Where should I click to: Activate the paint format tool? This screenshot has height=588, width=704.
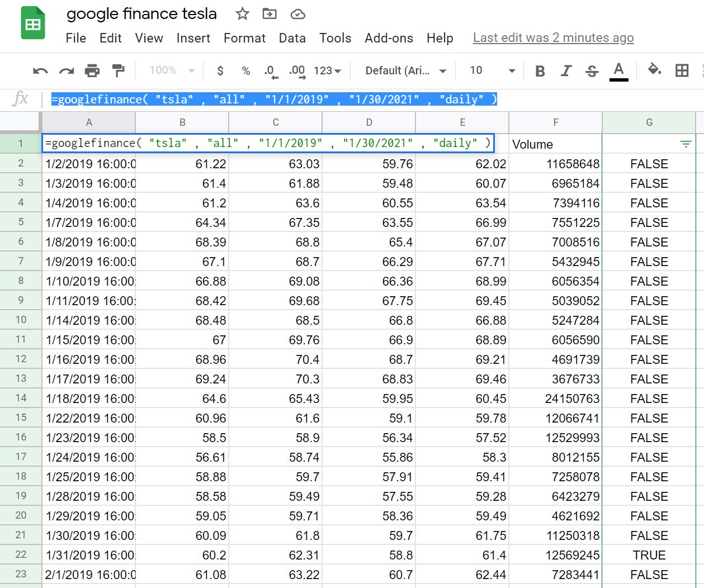pyautogui.click(x=118, y=71)
